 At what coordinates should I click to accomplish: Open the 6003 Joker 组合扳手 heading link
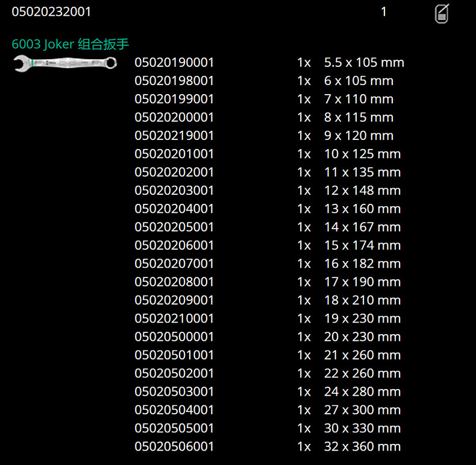coord(70,44)
